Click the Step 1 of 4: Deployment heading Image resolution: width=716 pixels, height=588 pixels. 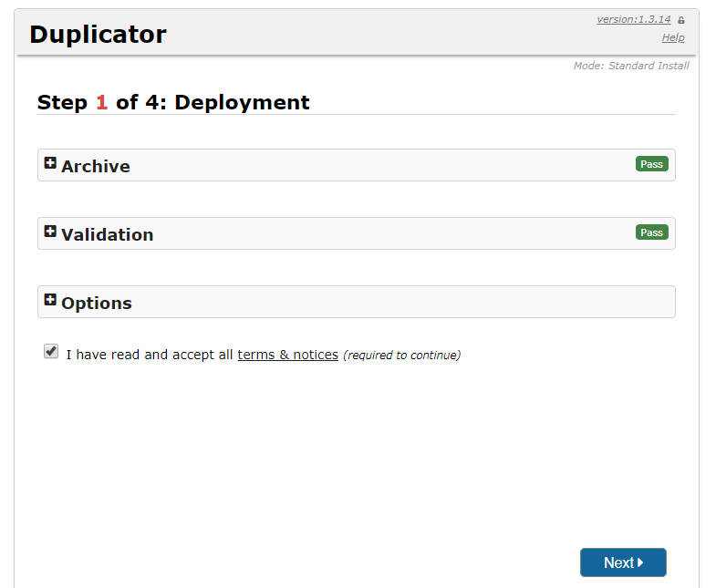click(173, 102)
